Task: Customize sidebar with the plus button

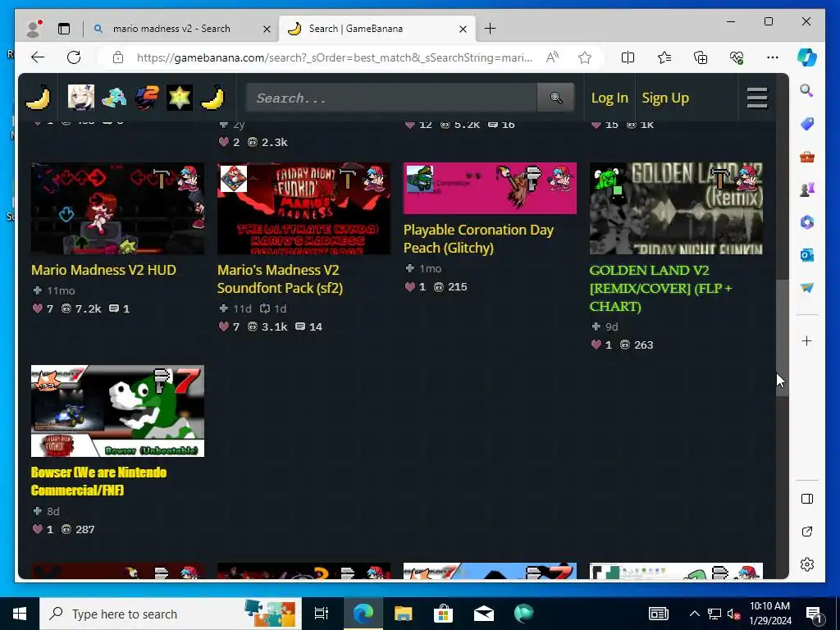Action: pos(807,340)
